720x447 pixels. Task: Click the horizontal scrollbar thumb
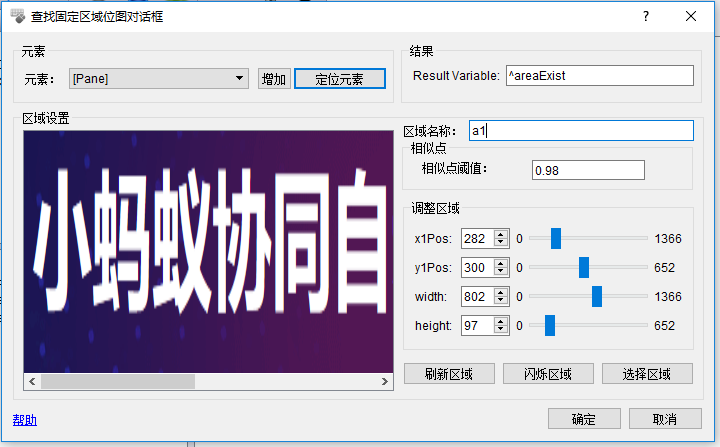[x=118, y=381]
